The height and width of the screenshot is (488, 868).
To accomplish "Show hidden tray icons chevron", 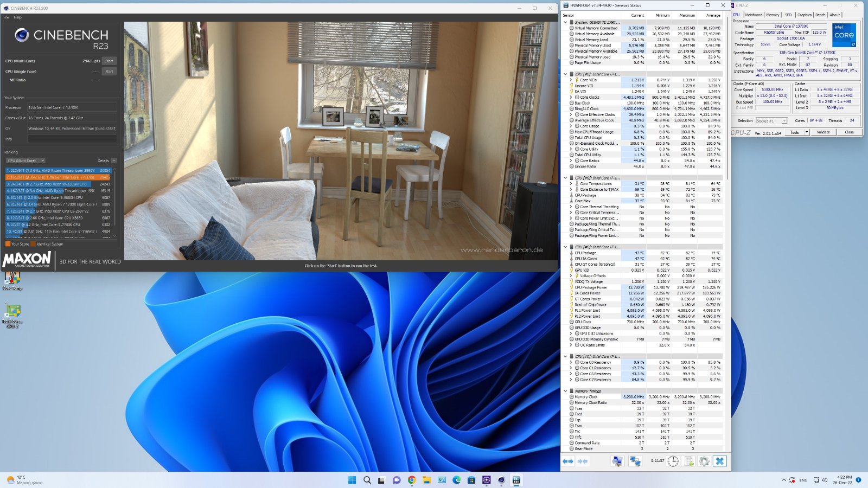I will 783,480.
